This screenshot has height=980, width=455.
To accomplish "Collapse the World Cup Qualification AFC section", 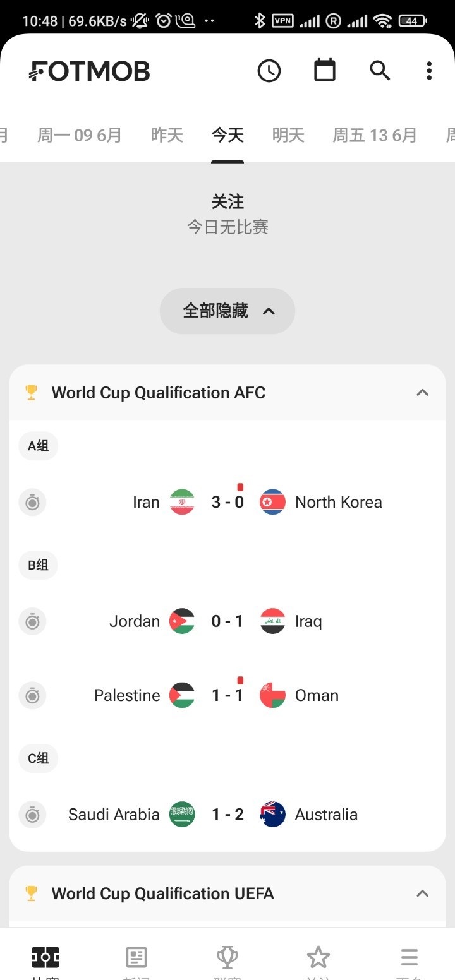I will click(x=422, y=393).
